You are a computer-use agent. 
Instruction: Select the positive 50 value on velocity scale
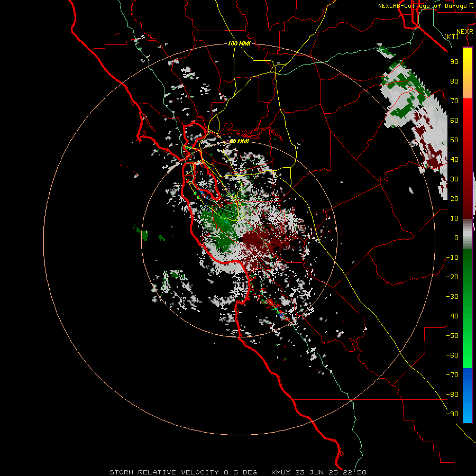(x=454, y=140)
